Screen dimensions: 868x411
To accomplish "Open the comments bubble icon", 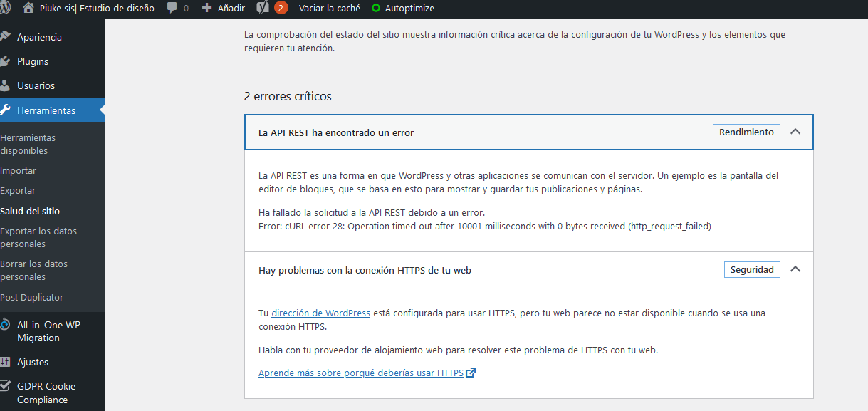I will (x=172, y=9).
